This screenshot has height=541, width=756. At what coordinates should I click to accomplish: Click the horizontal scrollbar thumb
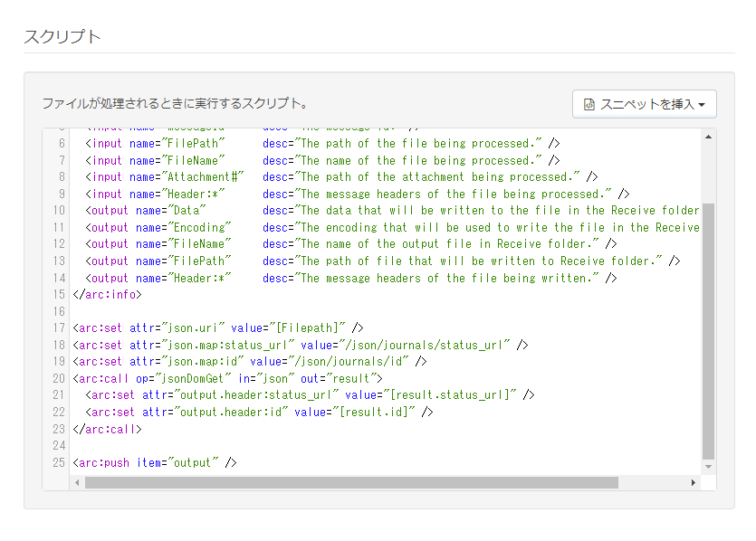point(351,482)
